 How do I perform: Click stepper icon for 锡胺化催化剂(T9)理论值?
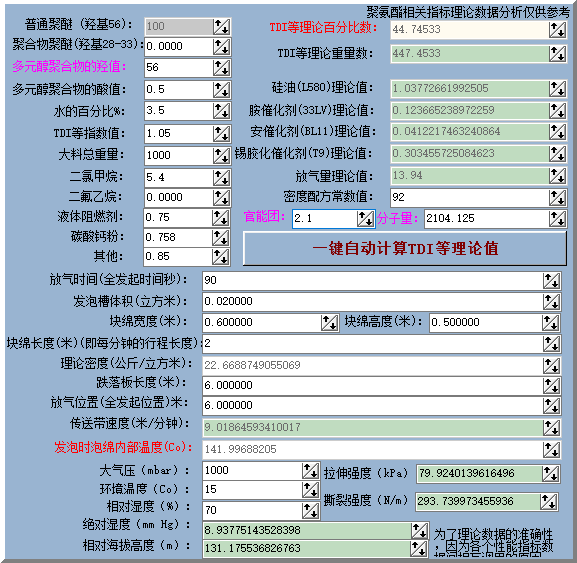557,153
